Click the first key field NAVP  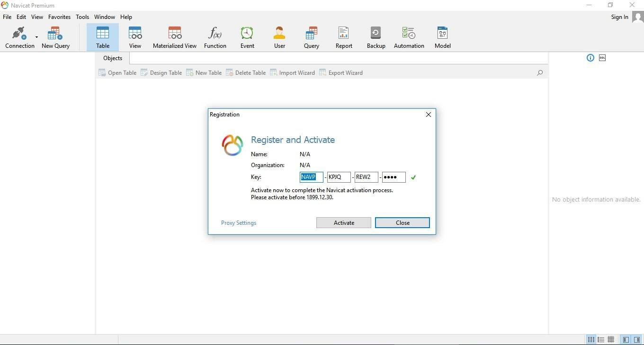(312, 177)
